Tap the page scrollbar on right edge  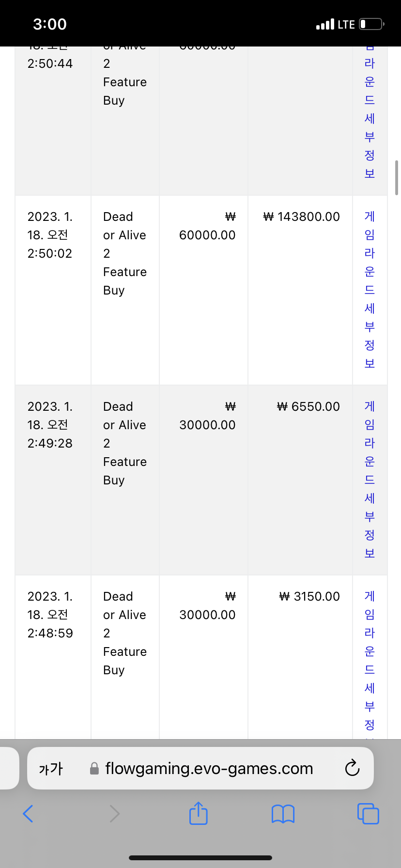(397, 177)
